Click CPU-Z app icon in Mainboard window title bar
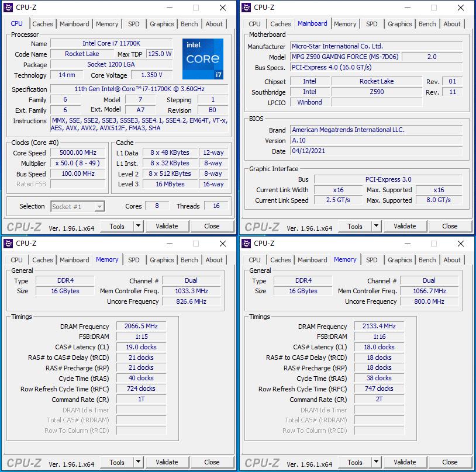Viewport: 476px width, 472px height. tap(246, 7)
